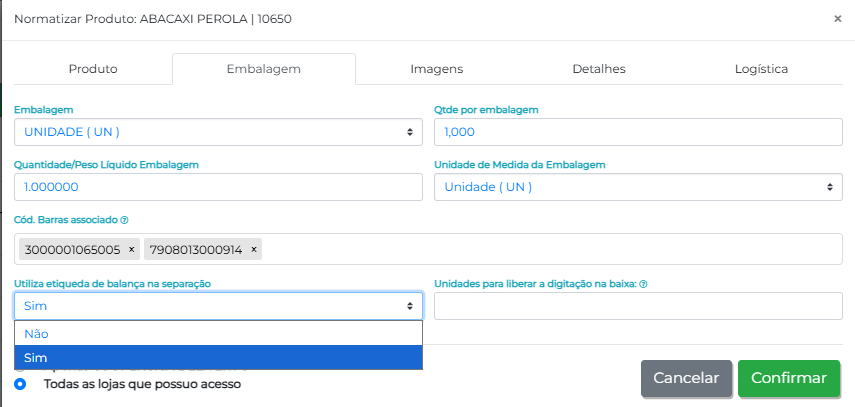Switch to the Produto tab

tap(93, 69)
